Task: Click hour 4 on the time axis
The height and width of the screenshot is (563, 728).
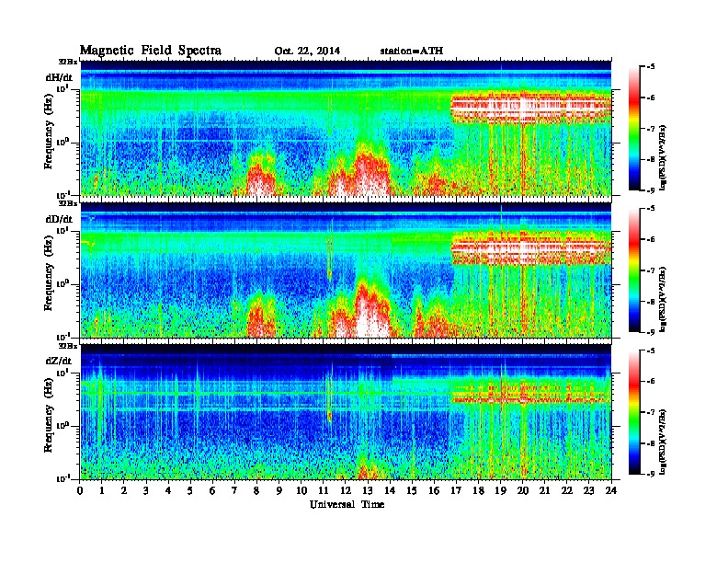Action: click(168, 490)
